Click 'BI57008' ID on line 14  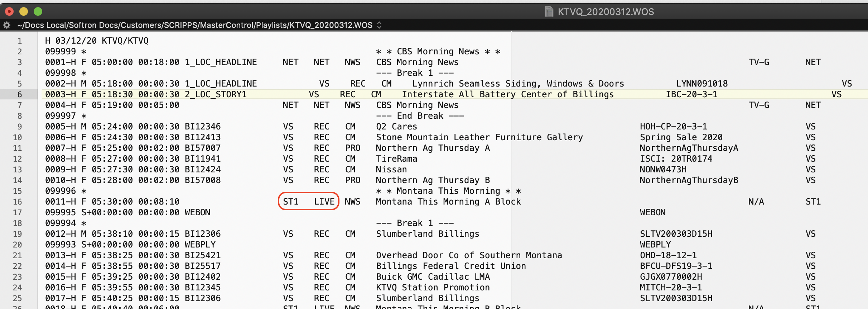[x=203, y=180]
